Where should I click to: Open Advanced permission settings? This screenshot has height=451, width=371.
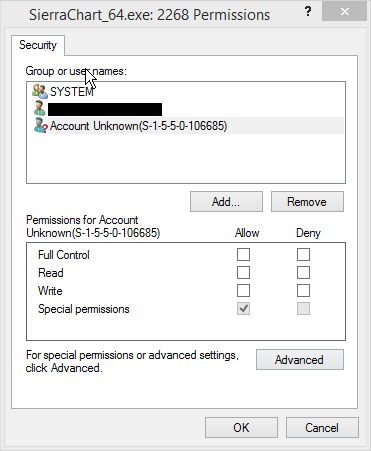point(300,360)
